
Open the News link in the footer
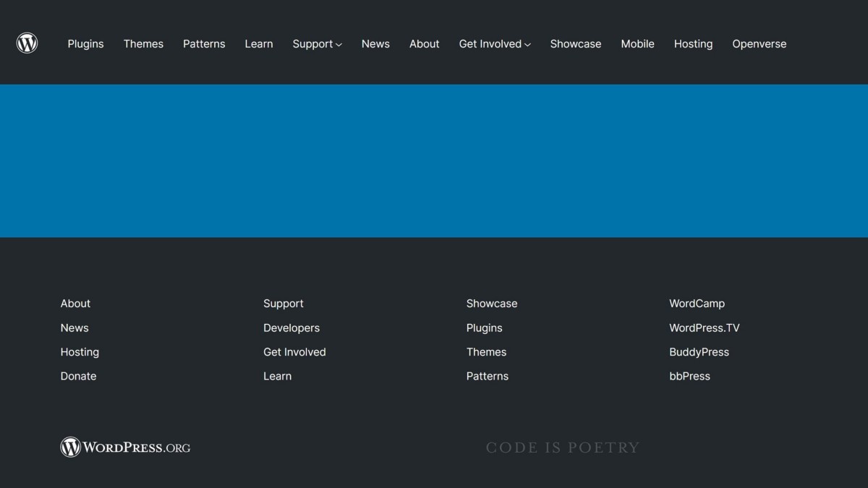pos(75,328)
